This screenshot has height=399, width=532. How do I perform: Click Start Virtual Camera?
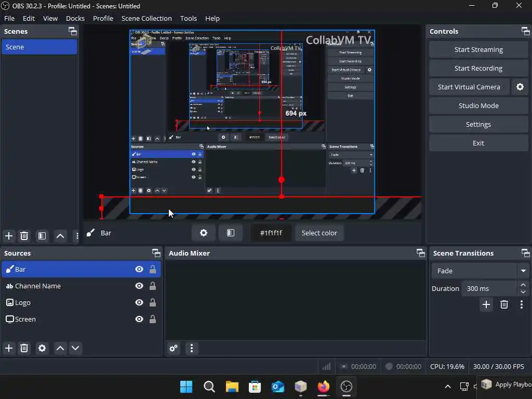click(x=469, y=87)
